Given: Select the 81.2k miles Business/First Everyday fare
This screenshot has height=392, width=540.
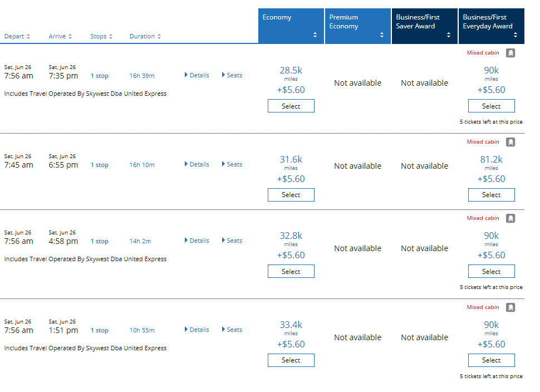Looking at the screenshot, I should (x=492, y=195).
